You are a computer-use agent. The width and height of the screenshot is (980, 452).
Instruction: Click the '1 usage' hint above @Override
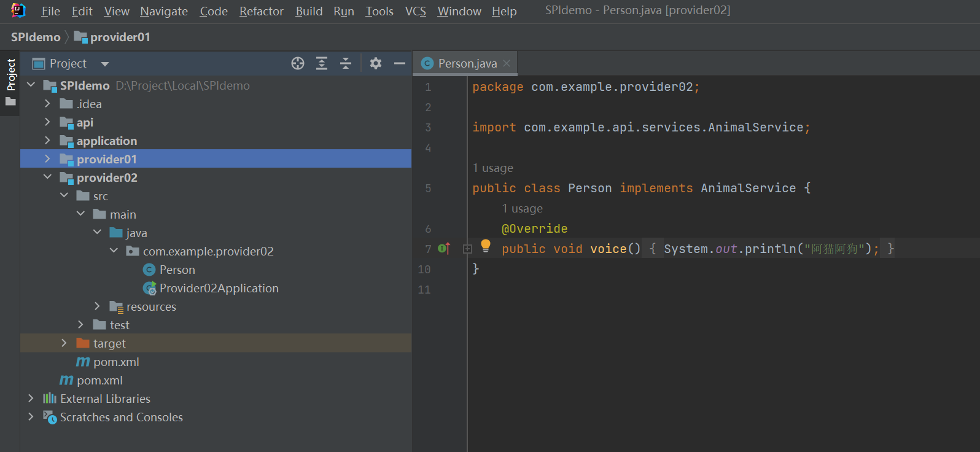coord(523,208)
